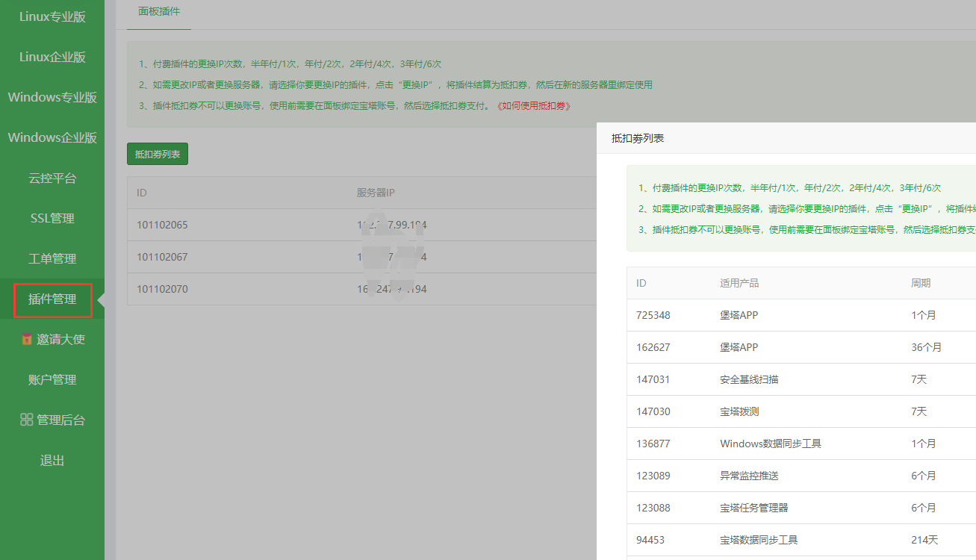Open SSL管理 page
This screenshot has width=976, height=560.
52,218
